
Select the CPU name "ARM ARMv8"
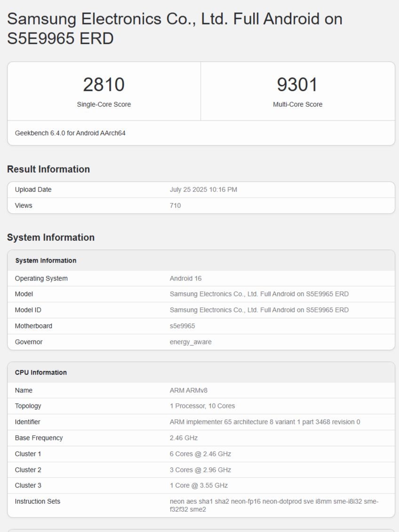(189, 390)
